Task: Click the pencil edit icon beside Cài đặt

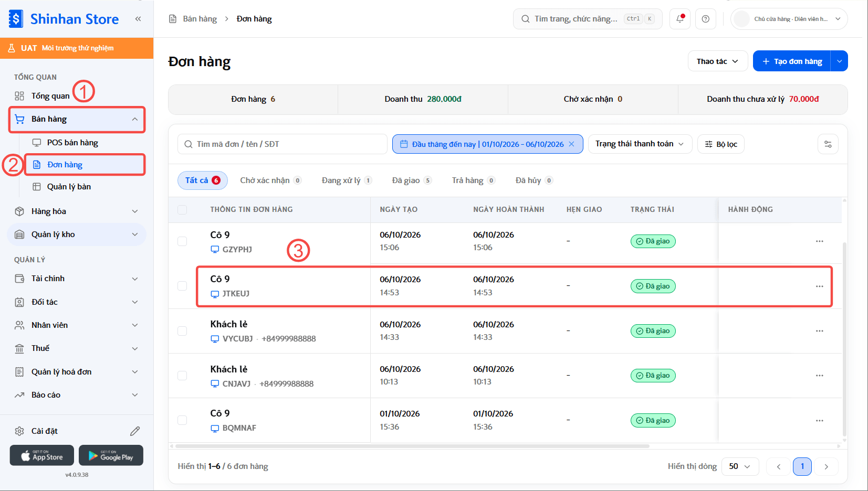Action: pyautogui.click(x=135, y=431)
